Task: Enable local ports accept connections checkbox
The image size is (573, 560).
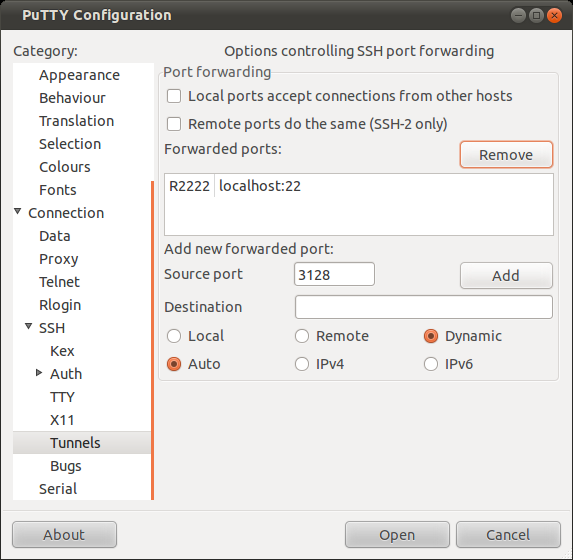Action: 174,97
